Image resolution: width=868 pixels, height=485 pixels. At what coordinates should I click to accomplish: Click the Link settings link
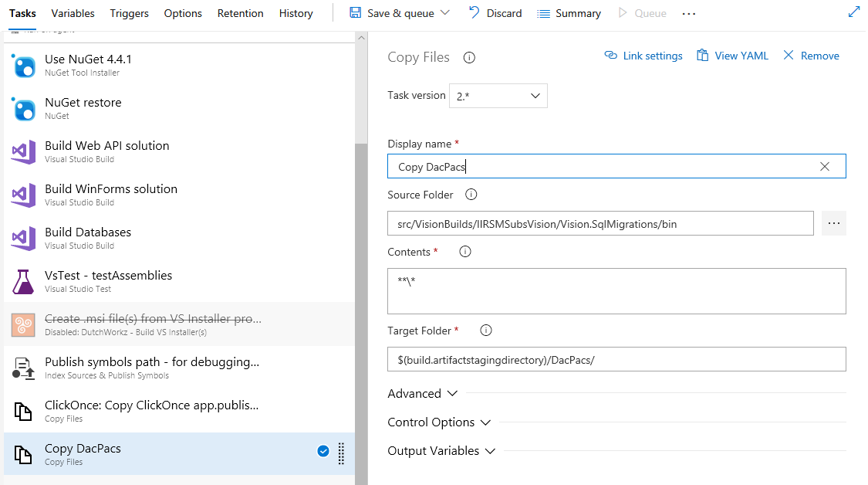click(643, 56)
